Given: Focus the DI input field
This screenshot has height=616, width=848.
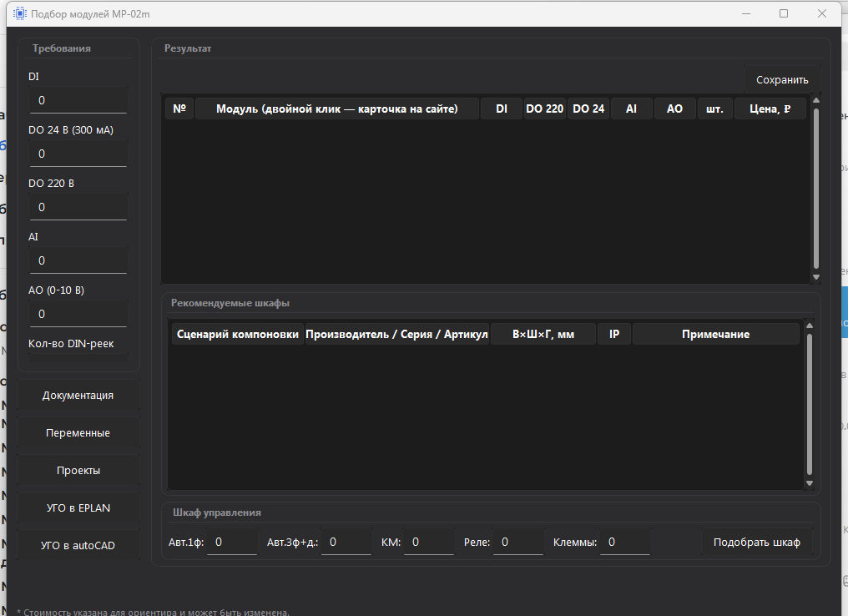Looking at the screenshot, I should click(x=78, y=100).
